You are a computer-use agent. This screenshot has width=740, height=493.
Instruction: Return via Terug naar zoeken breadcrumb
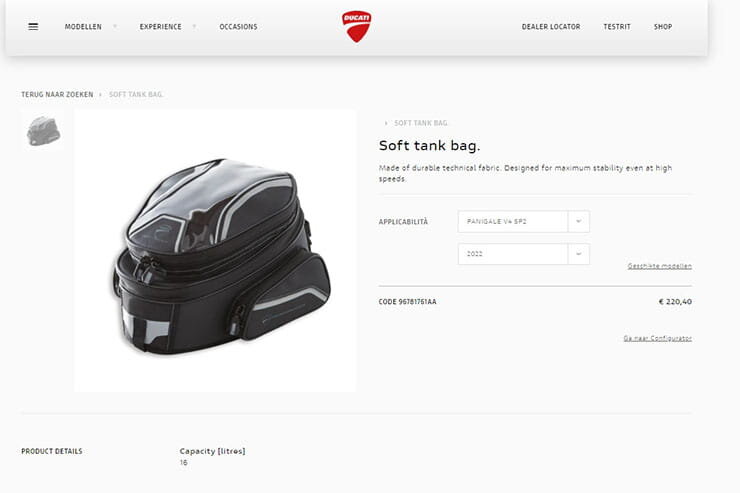click(57, 94)
